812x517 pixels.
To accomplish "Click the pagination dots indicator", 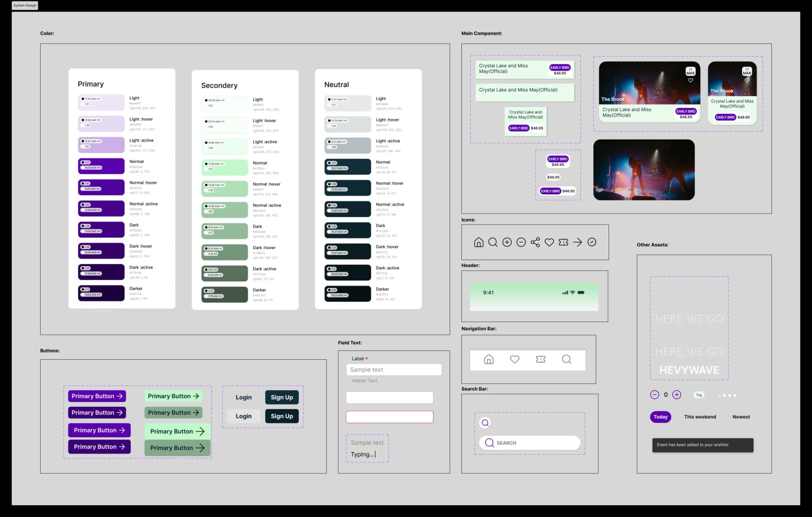I will (x=727, y=395).
